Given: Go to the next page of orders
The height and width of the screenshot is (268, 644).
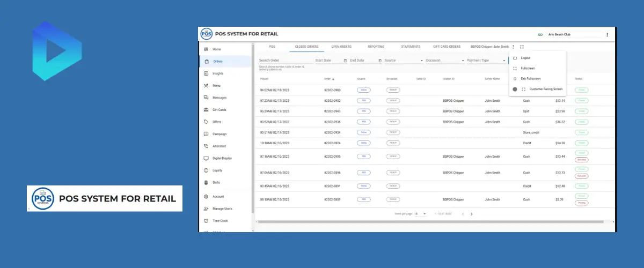Looking at the screenshot, I should pos(471,214).
